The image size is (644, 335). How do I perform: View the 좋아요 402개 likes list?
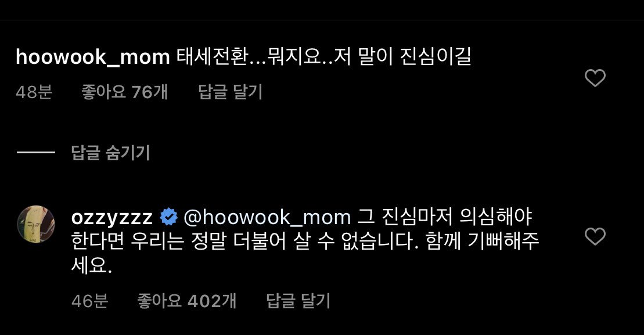coord(187,301)
